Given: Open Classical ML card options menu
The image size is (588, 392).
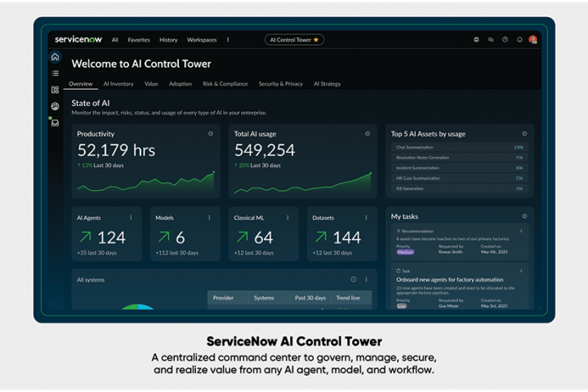Looking at the screenshot, I should pos(287,217).
